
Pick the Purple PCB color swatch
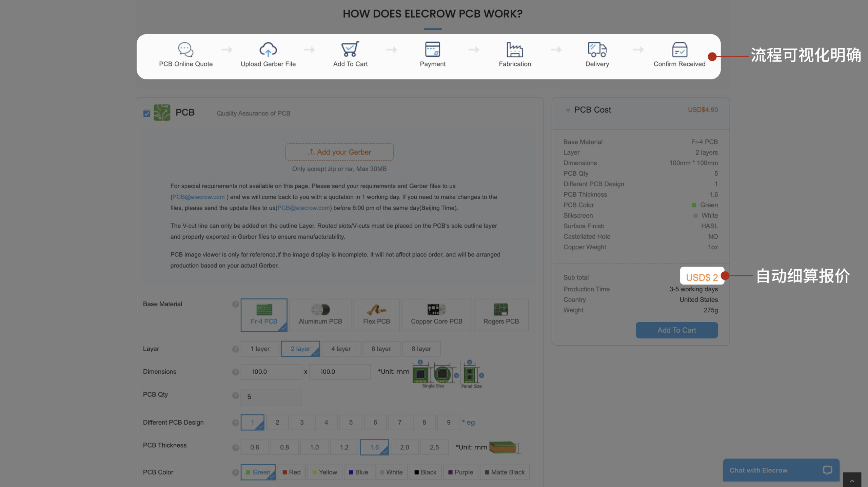tap(460, 472)
